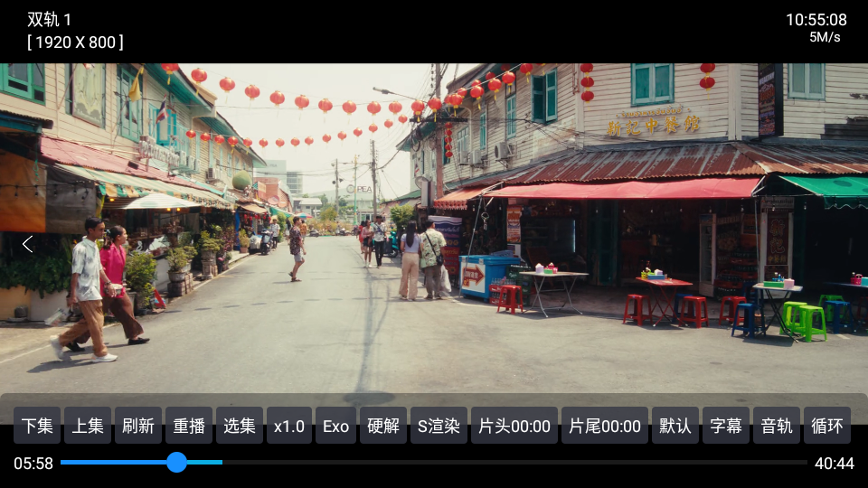Toggle 硬解 hardware decoding
This screenshot has width=868, height=488.
[x=383, y=426]
